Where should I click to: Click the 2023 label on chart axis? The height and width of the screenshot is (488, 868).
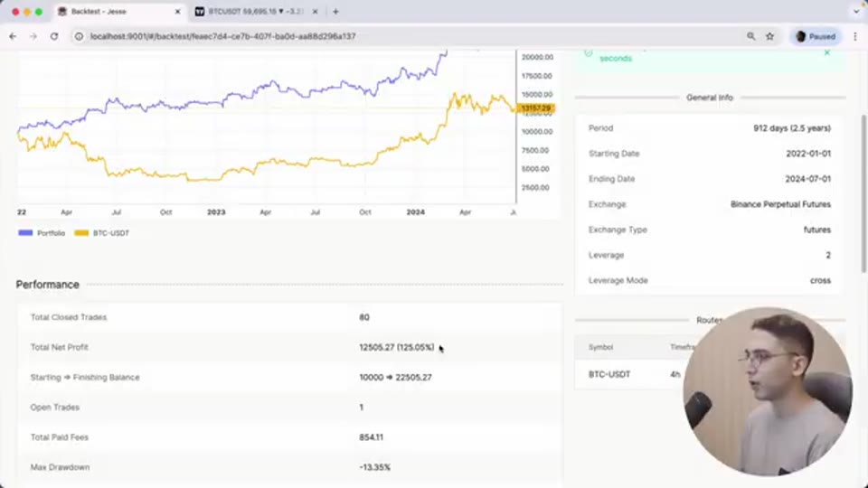pos(216,211)
